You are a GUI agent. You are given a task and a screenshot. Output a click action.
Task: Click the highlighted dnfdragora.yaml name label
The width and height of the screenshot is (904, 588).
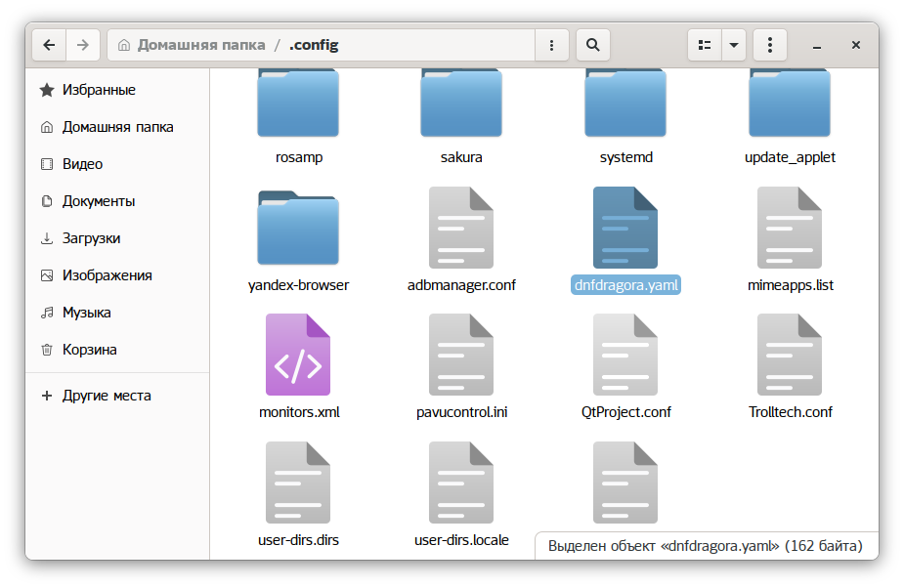626,285
